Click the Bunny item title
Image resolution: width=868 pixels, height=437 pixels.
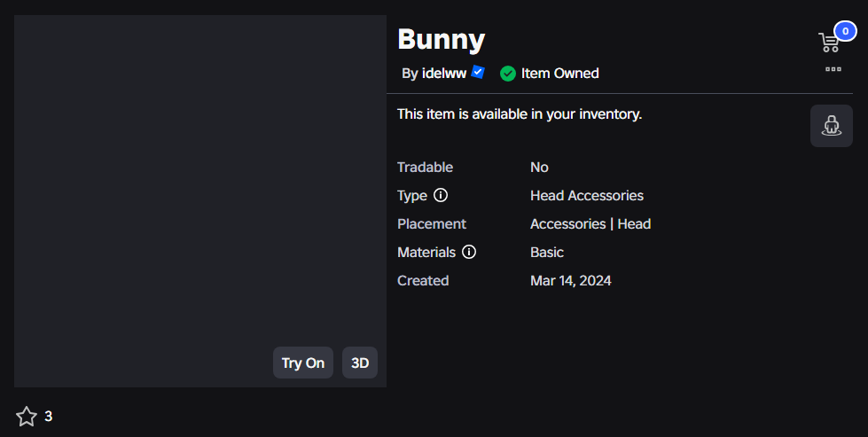click(442, 39)
